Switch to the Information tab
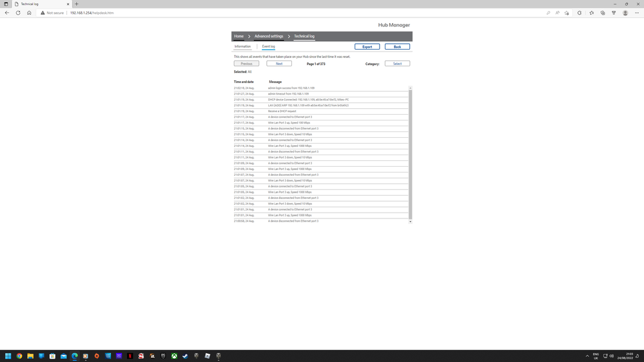644x362 pixels. pyautogui.click(x=242, y=46)
